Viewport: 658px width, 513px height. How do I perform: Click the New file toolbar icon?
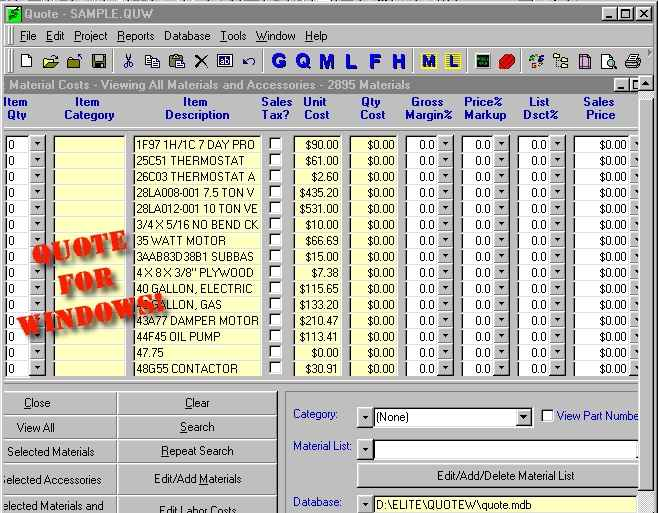(27, 62)
